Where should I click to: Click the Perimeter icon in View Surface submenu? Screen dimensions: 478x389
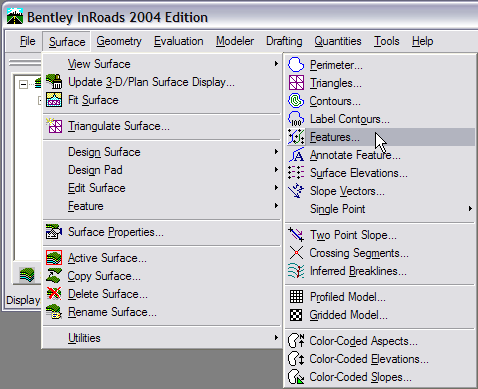coord(296,65)
